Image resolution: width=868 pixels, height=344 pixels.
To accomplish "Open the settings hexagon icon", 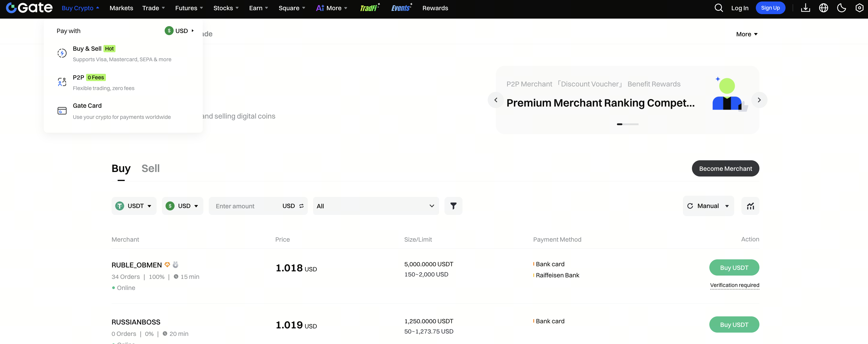I will point(859,8).
